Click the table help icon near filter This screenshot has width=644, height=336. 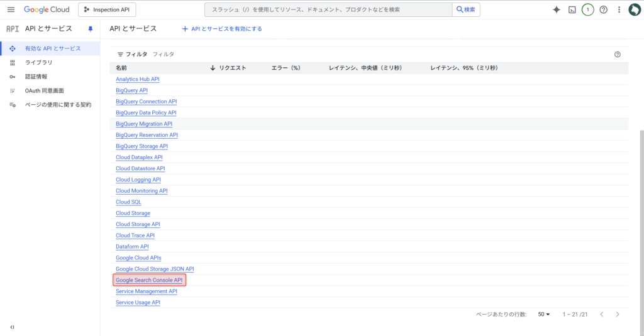(617, 55)
